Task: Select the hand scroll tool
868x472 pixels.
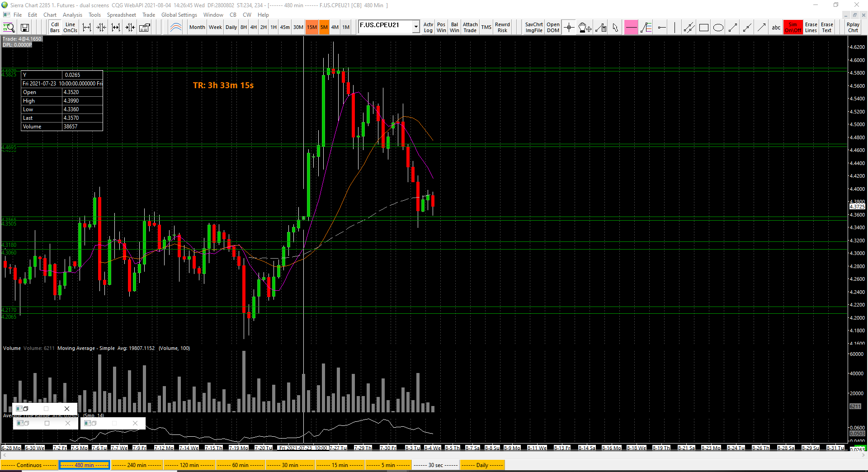Action: click(585, 28)
